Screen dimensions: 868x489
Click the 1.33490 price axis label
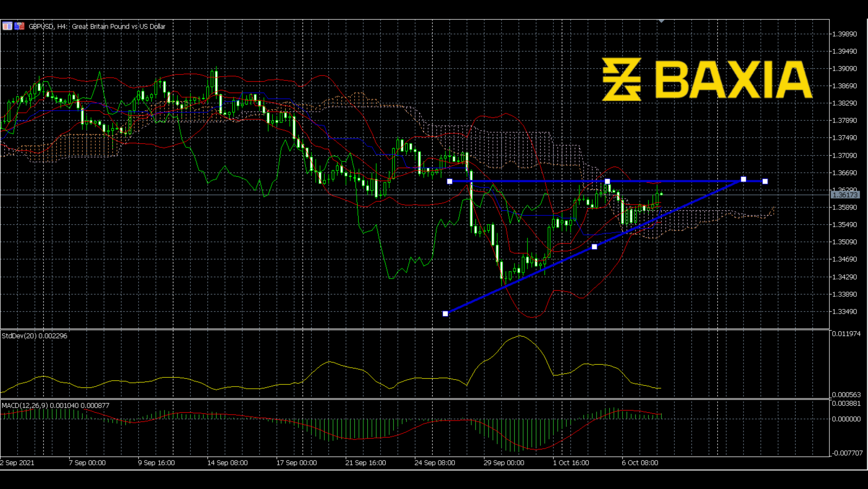click(844, 311)
